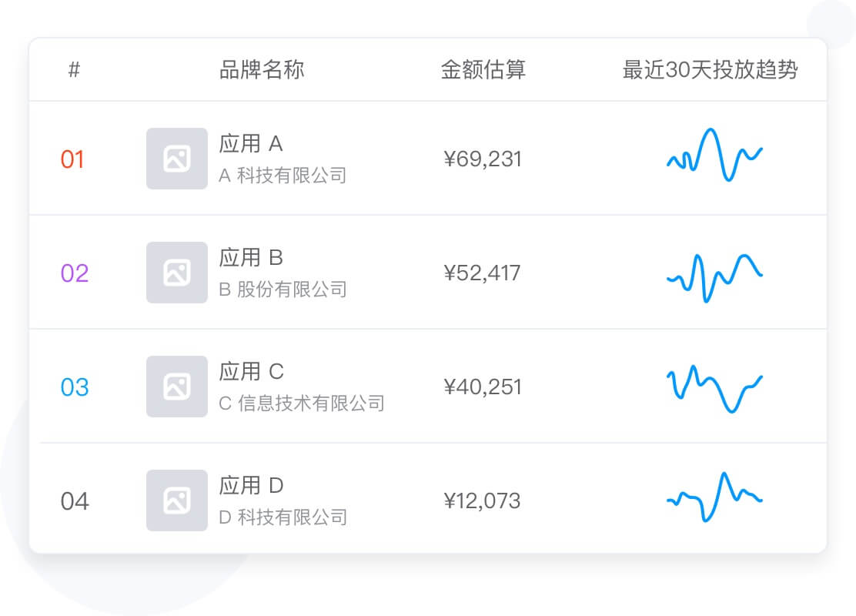Select the ¥12,073 amount cell
Viewport: 856px width, 616px height.
[483, 501]
